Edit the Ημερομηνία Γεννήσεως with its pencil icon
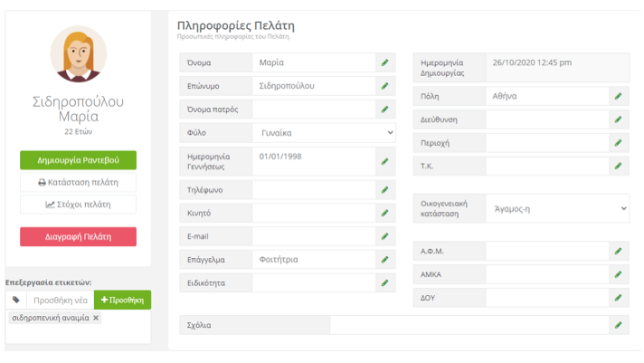The image size is (644, 363). (384, 161)
